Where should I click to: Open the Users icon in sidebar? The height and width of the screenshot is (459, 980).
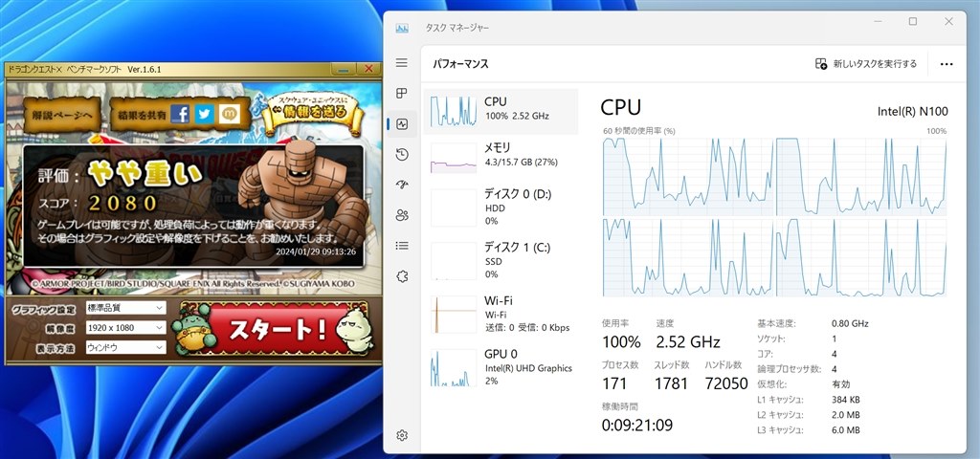[402, 215]
